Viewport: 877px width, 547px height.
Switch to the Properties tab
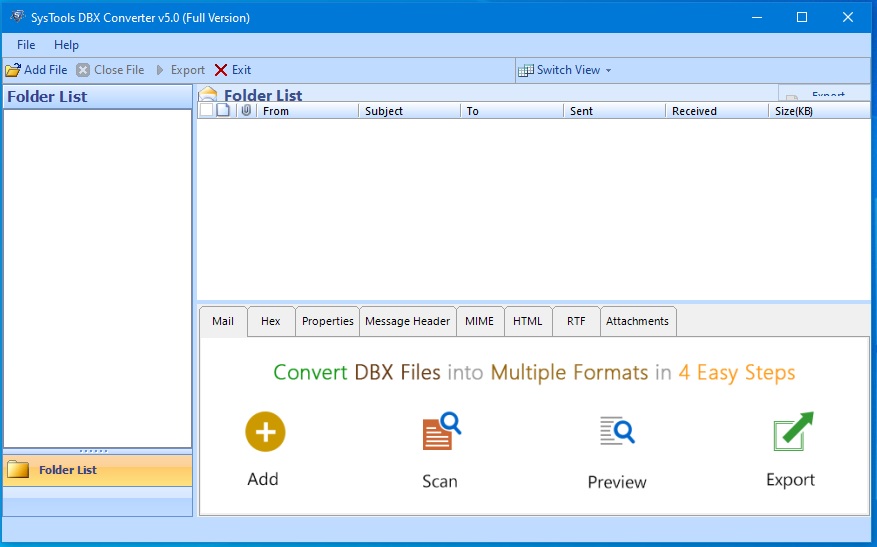click(328, 321)
